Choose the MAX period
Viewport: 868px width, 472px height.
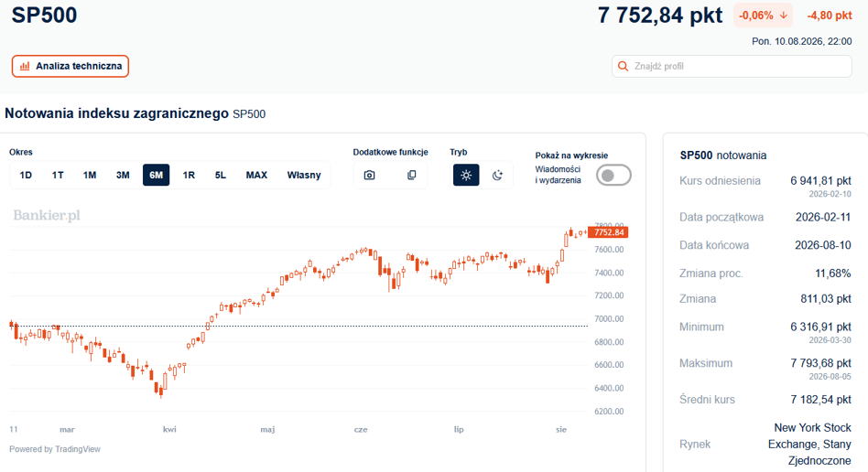(x=256, y=175)
